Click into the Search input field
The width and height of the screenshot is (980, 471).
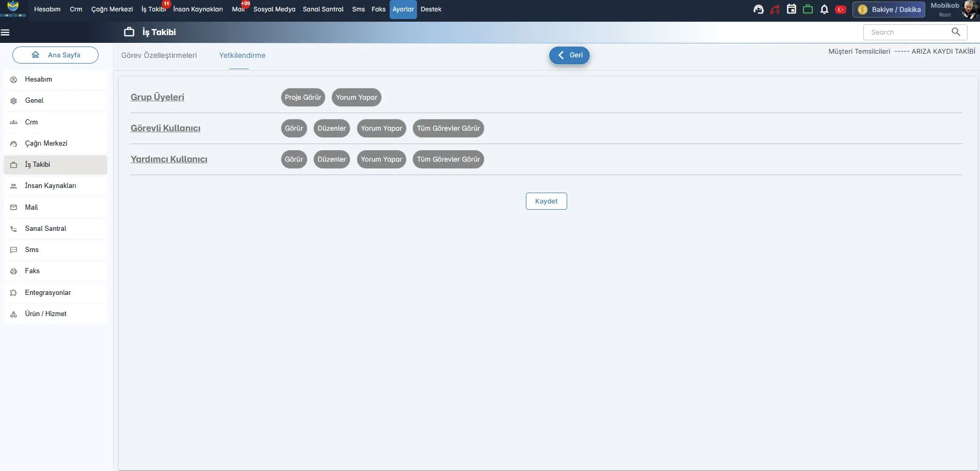tap(907, 32)
